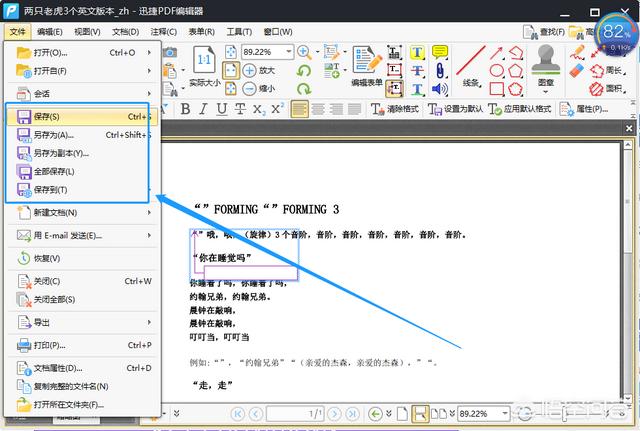
Task: Click 清除格式 clear format button
Action: 395,109
